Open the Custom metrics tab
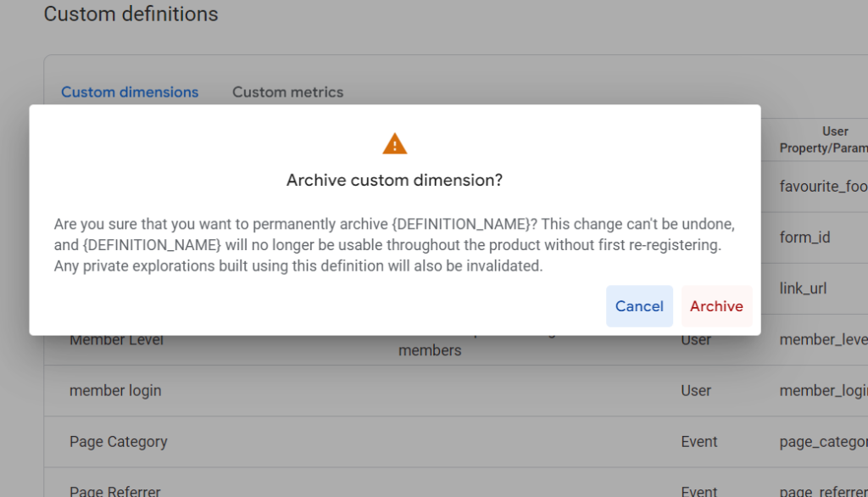The height and width of the screenshot is (497, 868). pyautogui.click(x=288, y=92)
